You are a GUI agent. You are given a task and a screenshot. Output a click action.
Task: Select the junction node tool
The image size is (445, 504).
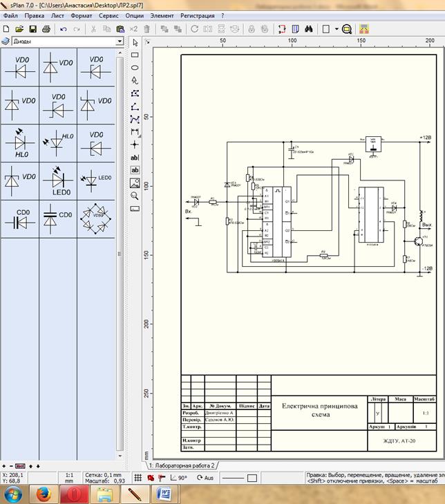pyautogui.click(x=135, y=144)
